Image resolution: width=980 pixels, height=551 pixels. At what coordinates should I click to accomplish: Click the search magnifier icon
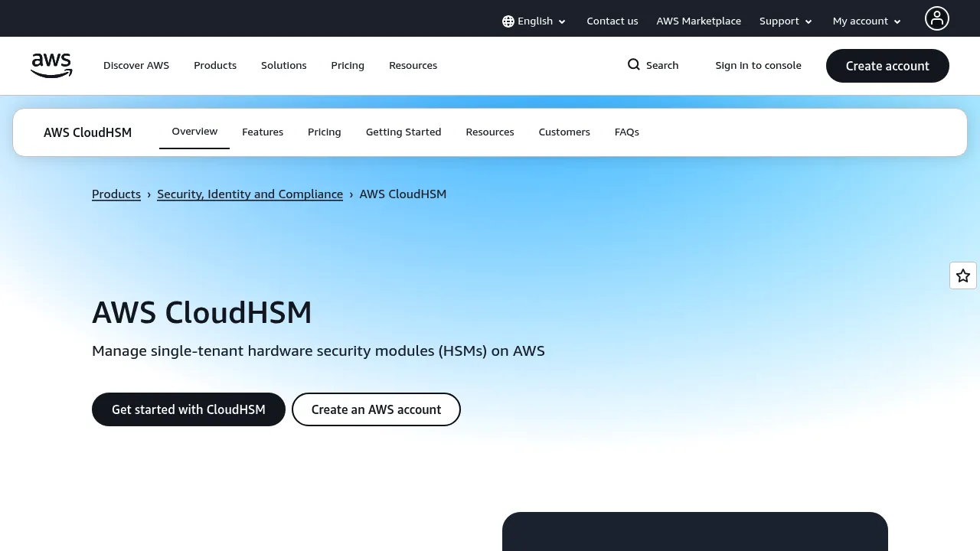[634, 64]
